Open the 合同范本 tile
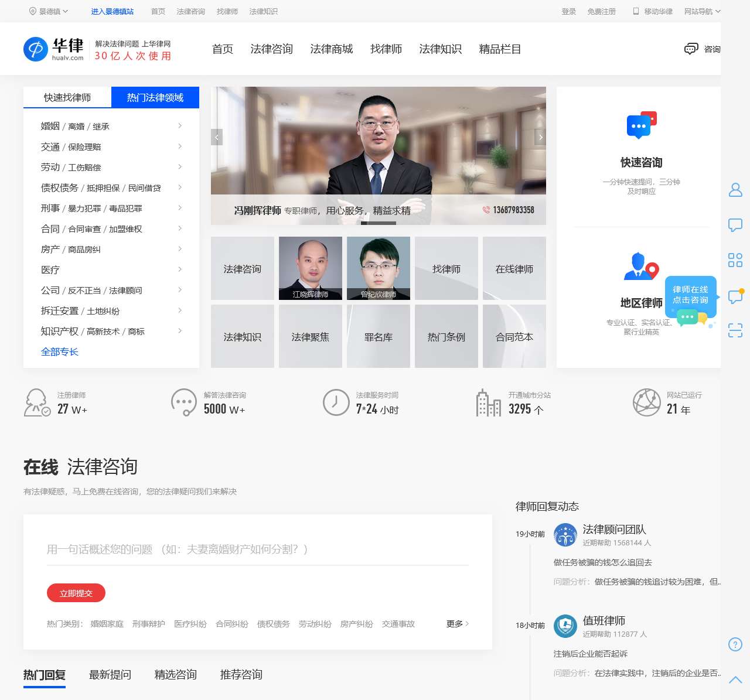Image resolution: width=750 pixels, height=700 pixels. click(x=514, y=336)
